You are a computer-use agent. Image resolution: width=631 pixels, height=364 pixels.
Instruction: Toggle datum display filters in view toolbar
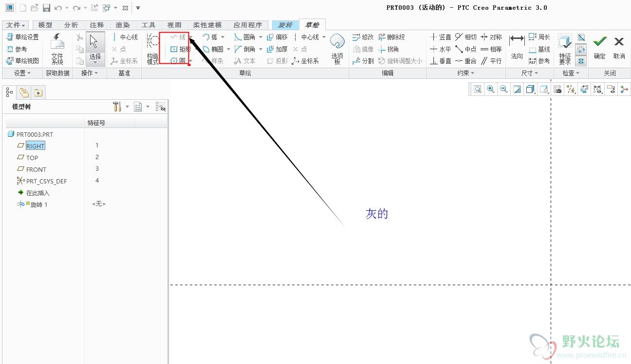[x=571, y=90]
